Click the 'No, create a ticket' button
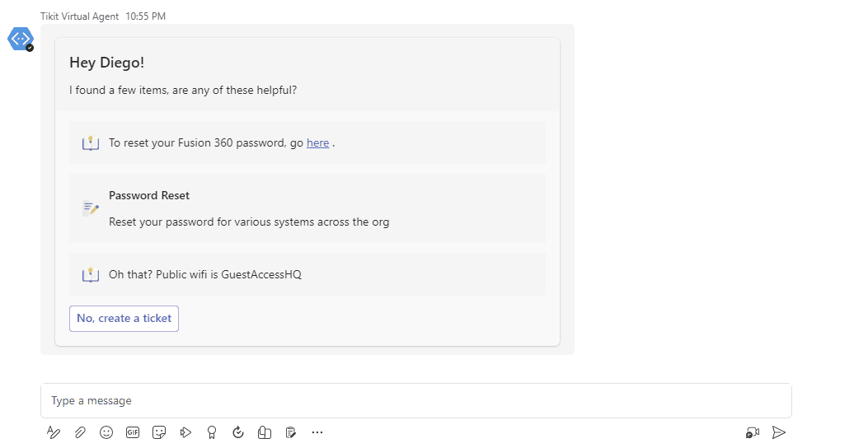This screenshot has width=868, height=448. (124, 319)
